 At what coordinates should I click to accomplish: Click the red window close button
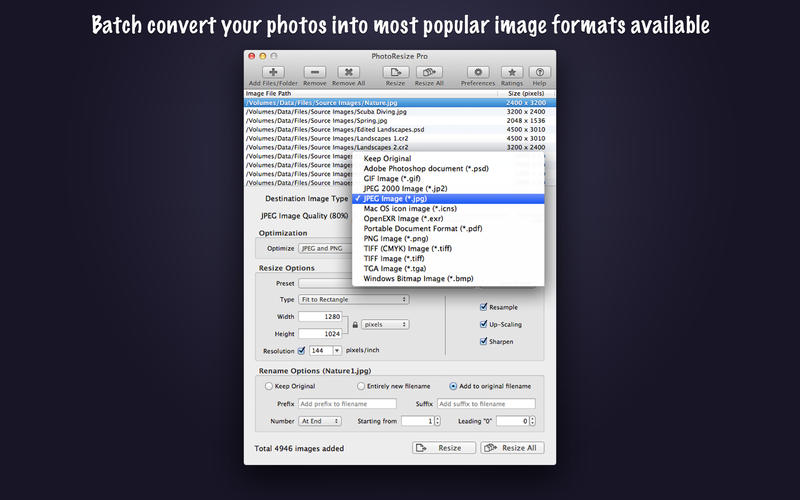252,56
